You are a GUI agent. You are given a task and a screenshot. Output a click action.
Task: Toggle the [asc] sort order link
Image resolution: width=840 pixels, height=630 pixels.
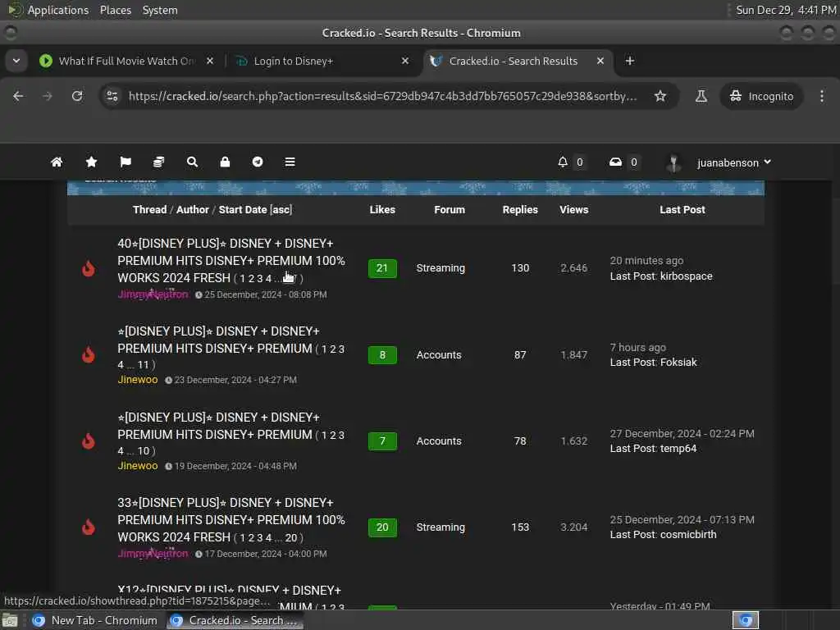click(x=281, y=209)
